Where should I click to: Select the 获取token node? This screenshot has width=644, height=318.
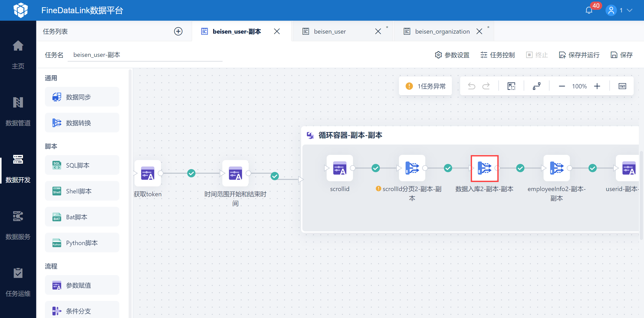(x=147, y=173)
